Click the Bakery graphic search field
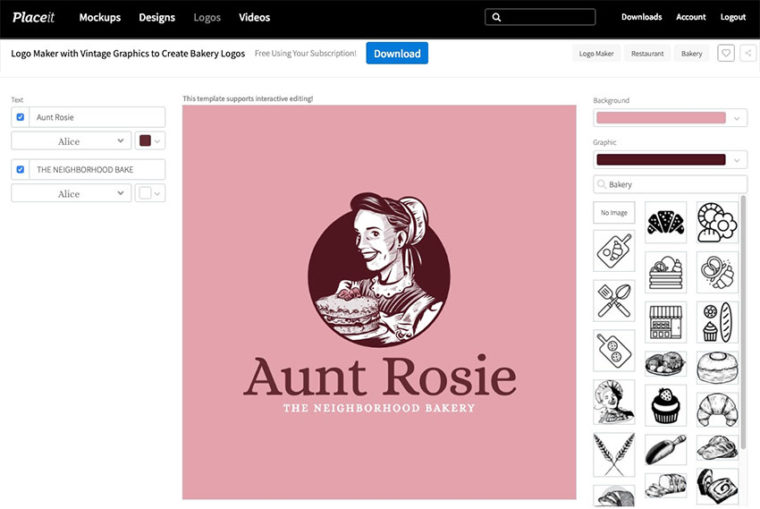This screenshot has height=509, width=760. coord(670,185)
